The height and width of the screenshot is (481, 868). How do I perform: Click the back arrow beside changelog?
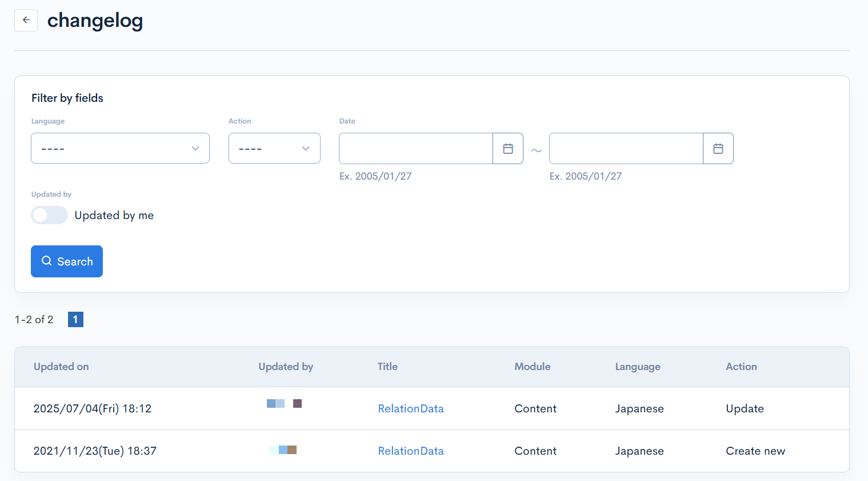pyautogui.click(x=26, y=20)
